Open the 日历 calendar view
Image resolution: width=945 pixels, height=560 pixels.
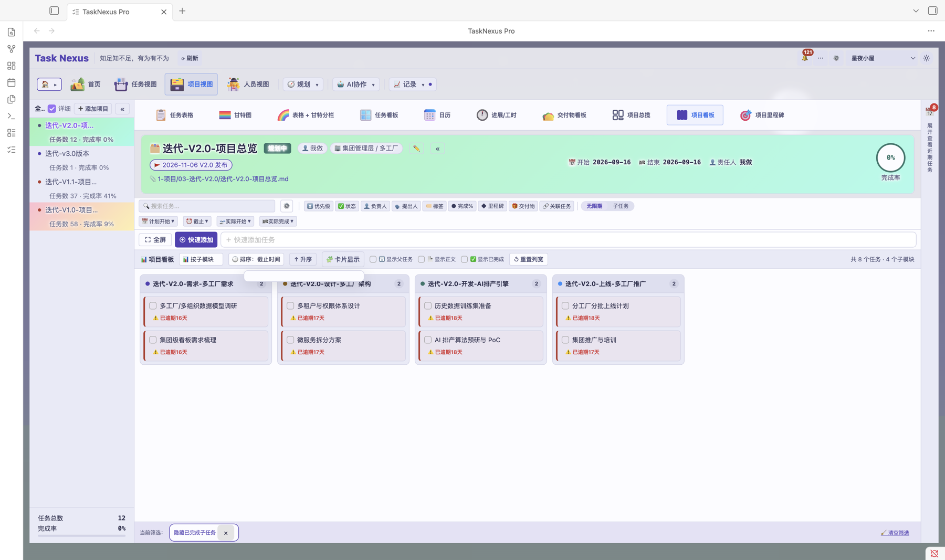click(437, 115)
